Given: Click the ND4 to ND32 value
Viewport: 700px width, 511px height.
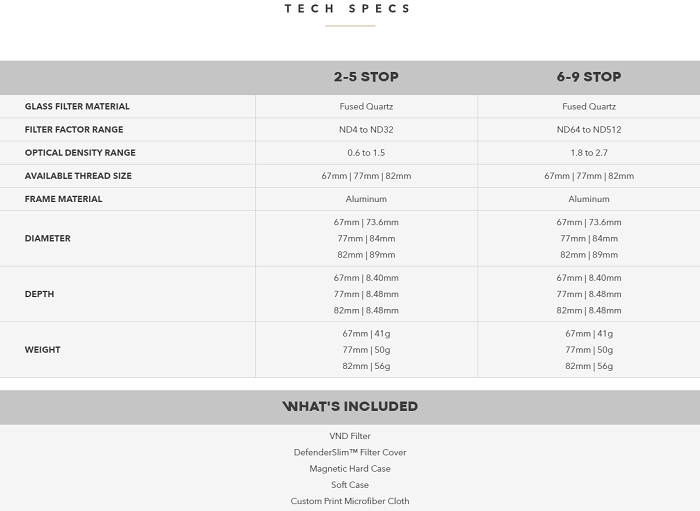Looking at the screenshot, I should click(366, 129).
